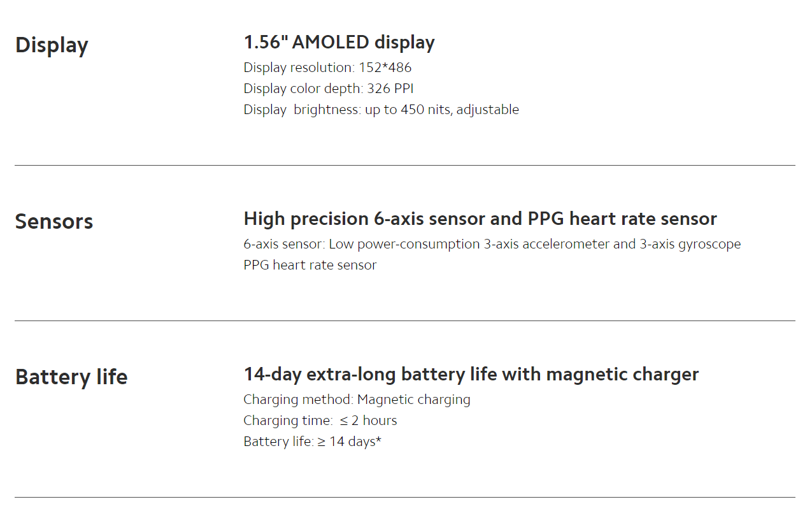Screen dimensions: 812x511
Task: Select the Display resolution: 152*486 line
Action: click(x=327, y=68)
